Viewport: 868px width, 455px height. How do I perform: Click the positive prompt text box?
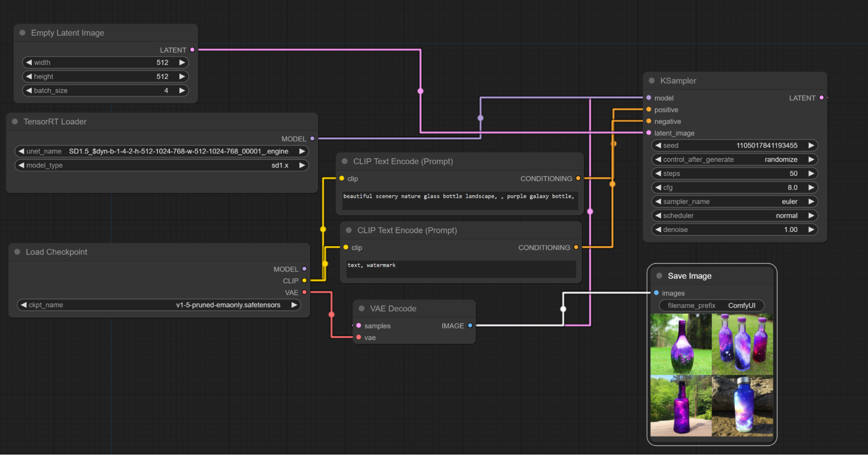(459, 200)
